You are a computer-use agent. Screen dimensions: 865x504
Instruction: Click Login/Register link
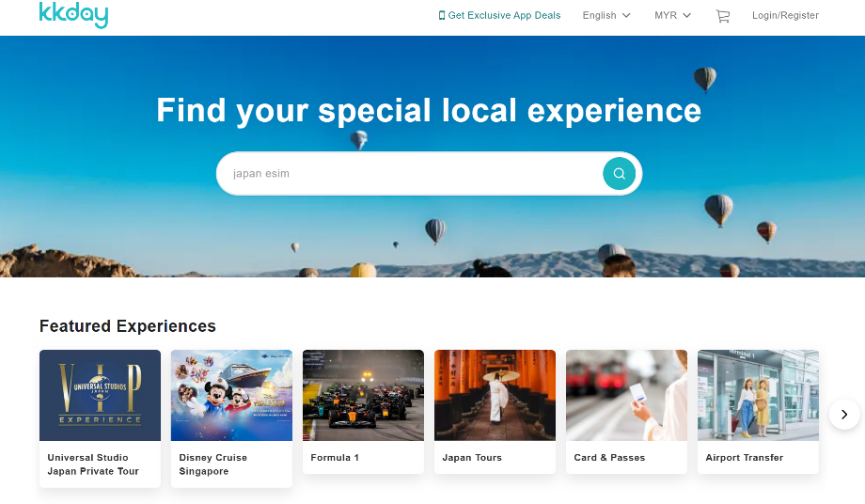(x=785, y=15)
